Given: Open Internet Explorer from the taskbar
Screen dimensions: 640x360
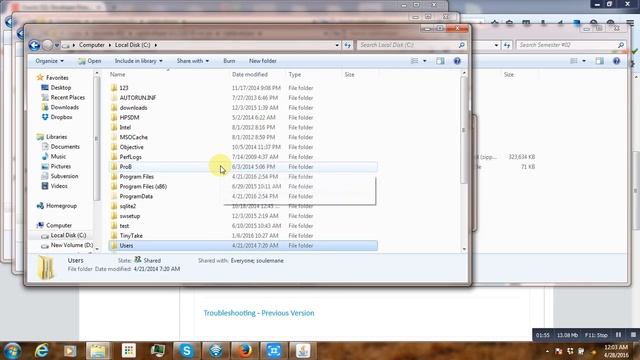Looking at the screenshot, I should [x=42, y=351].
